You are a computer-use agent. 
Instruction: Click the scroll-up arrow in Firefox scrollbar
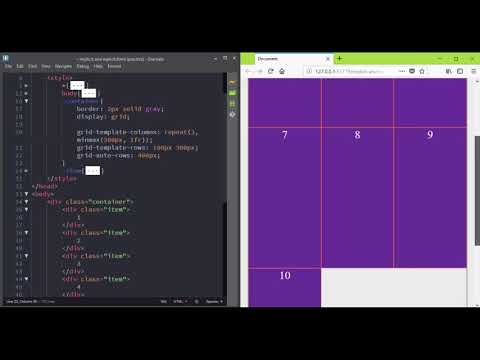(x=477, y=81)
